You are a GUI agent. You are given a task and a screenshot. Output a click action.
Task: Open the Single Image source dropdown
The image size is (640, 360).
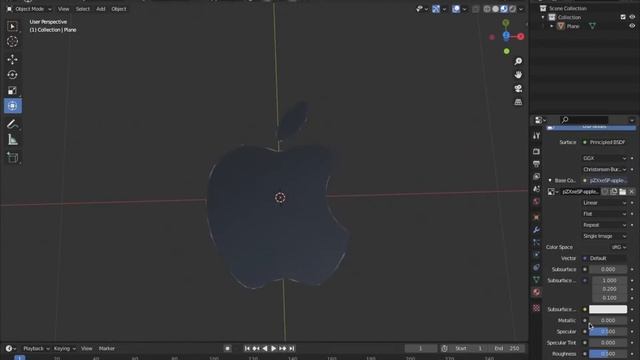pyautogui.click(x=604, y=236)
